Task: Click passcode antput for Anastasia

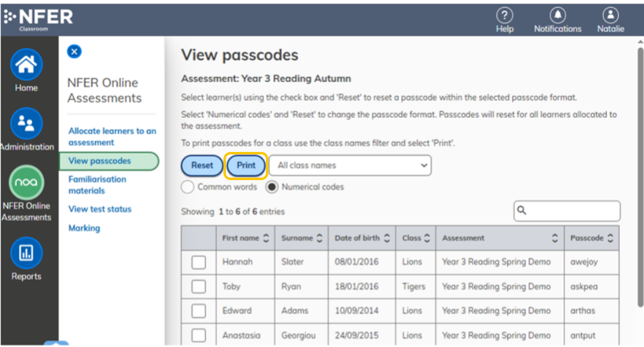Action: tap(582, 336)
